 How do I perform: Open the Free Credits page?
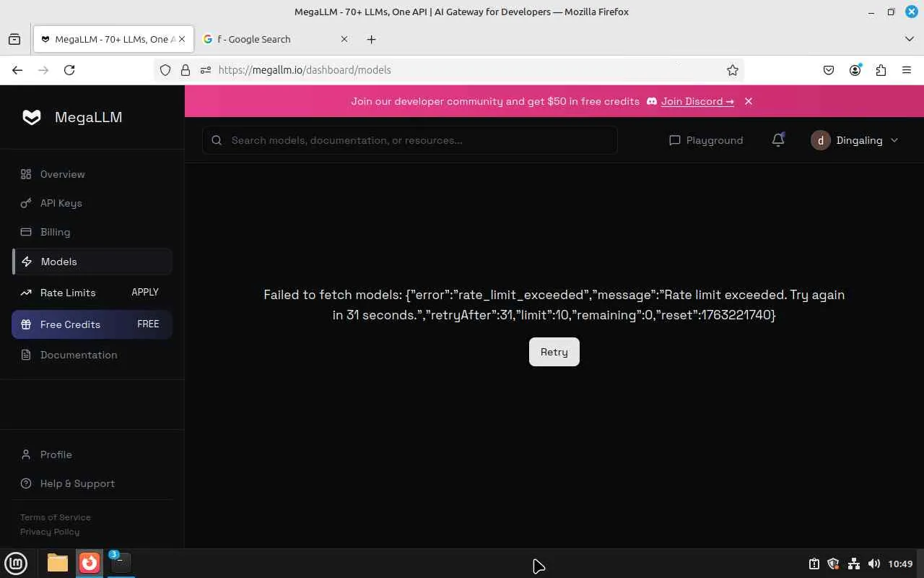coord(92,324)
